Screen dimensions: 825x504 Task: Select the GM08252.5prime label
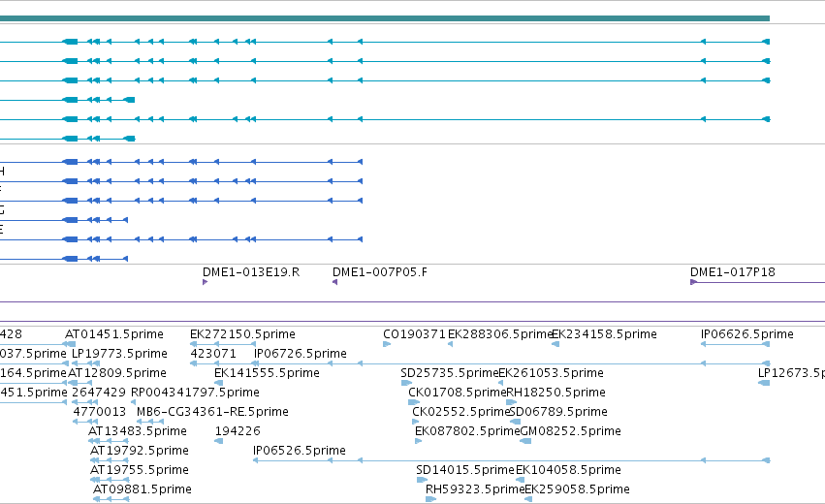point(570,431)
